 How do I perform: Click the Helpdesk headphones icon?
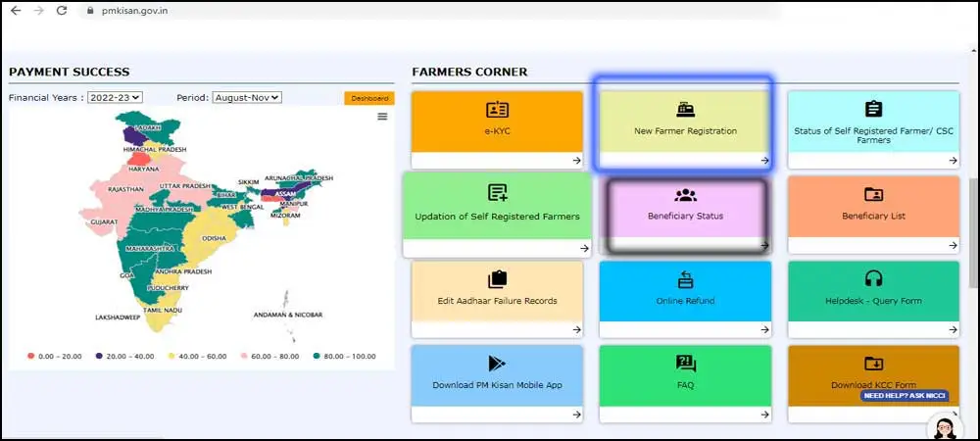[873, 279]
